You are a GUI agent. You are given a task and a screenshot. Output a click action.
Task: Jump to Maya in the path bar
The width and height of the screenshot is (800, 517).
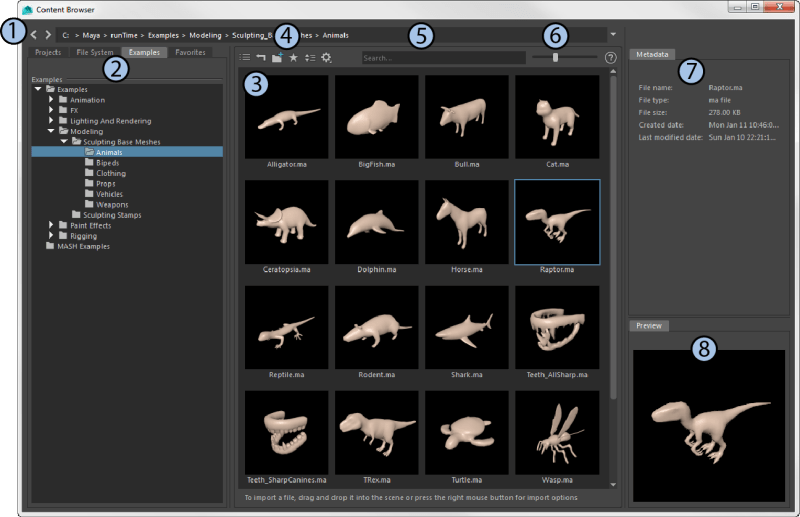click(x=91, y=35)
